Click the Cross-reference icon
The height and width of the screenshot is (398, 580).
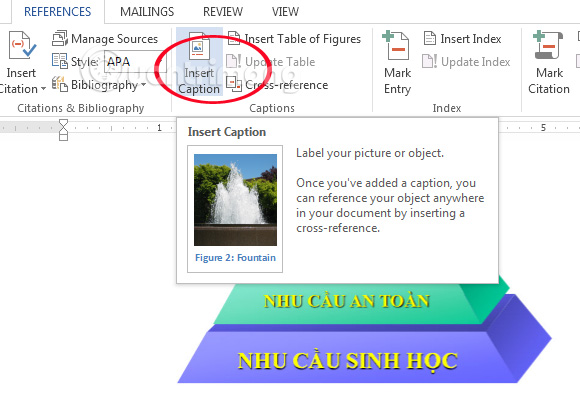(x=234, y=84)
